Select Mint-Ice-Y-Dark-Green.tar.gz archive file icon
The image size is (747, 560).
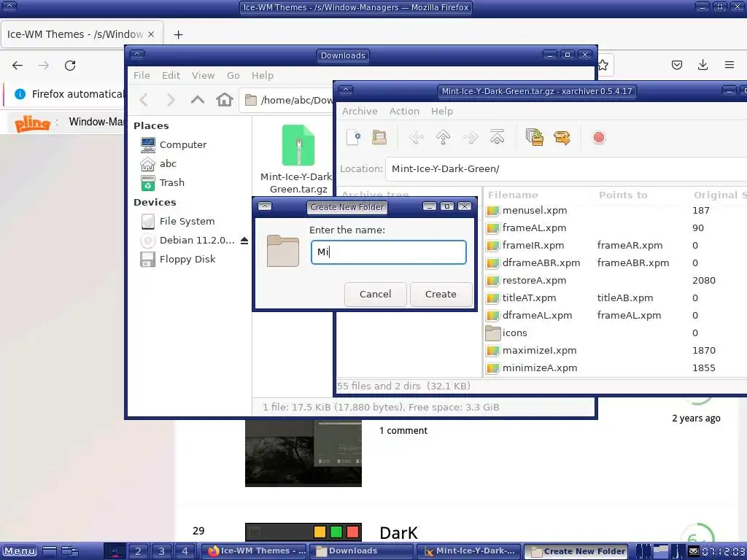click(298, 145)
